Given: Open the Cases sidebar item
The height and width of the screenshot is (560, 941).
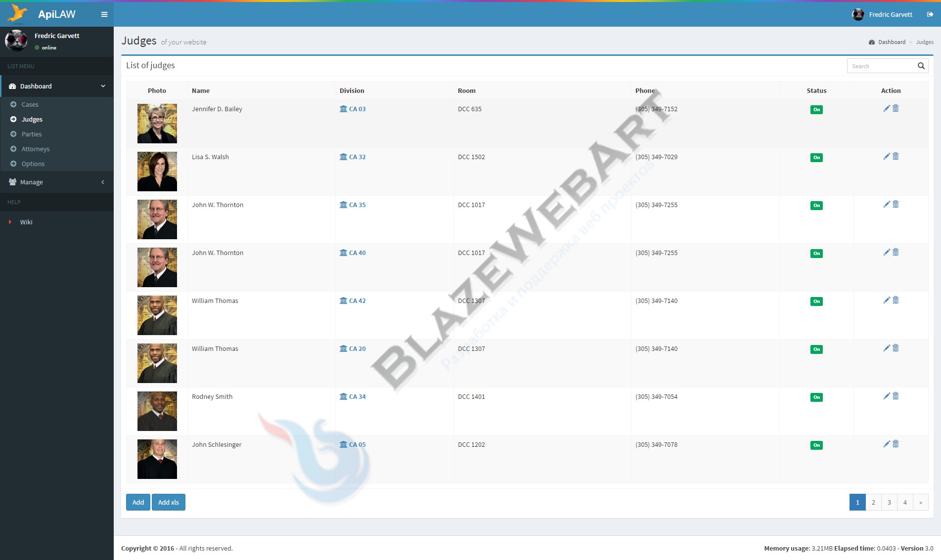Looking at the screenshot, I should click(30, 104).
